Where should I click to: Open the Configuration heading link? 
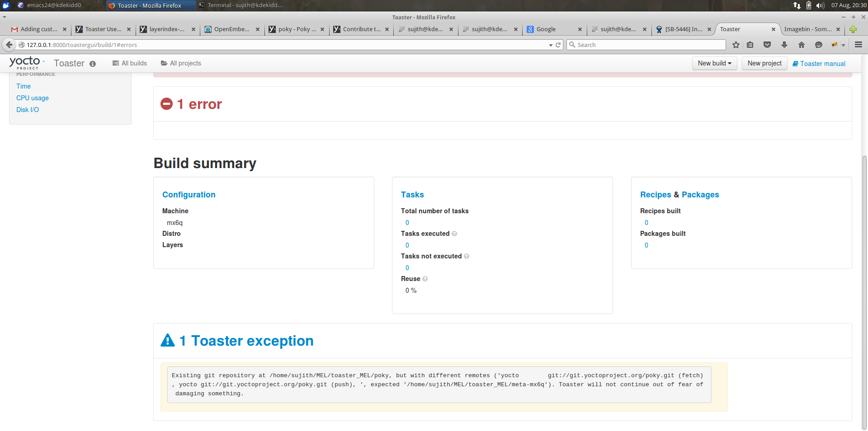(x=189, y=195)
